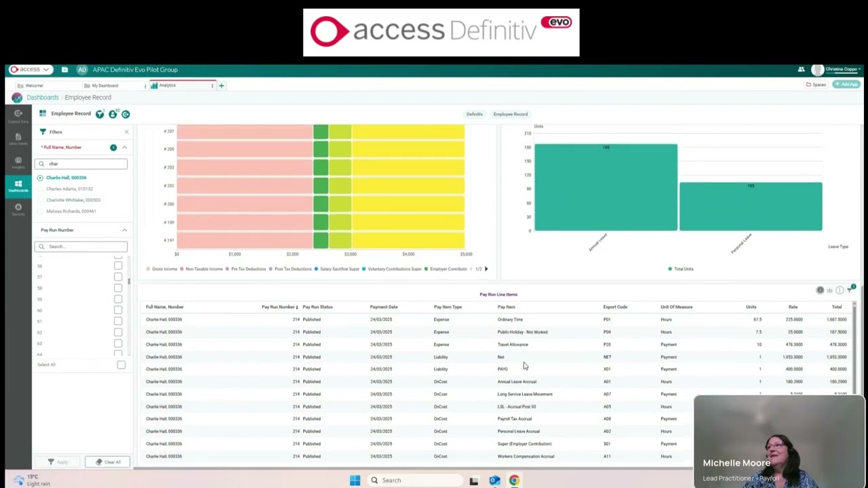
Task: Toggle the Total Units legend swatch
Action: coord(670,269)
